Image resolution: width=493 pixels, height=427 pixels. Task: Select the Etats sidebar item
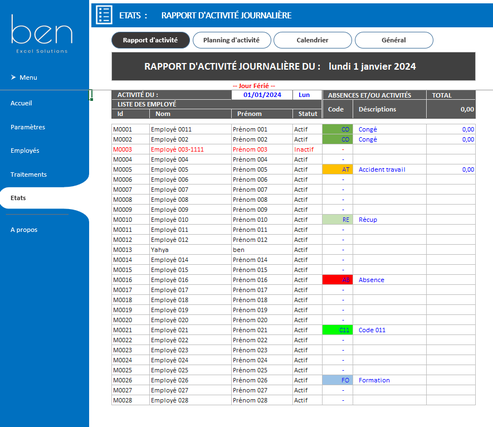(x=18, y=198)
